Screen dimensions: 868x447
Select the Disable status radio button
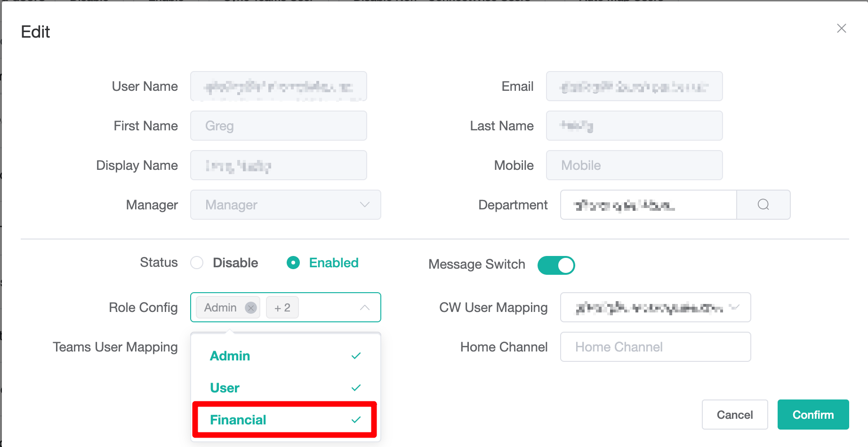197,263
